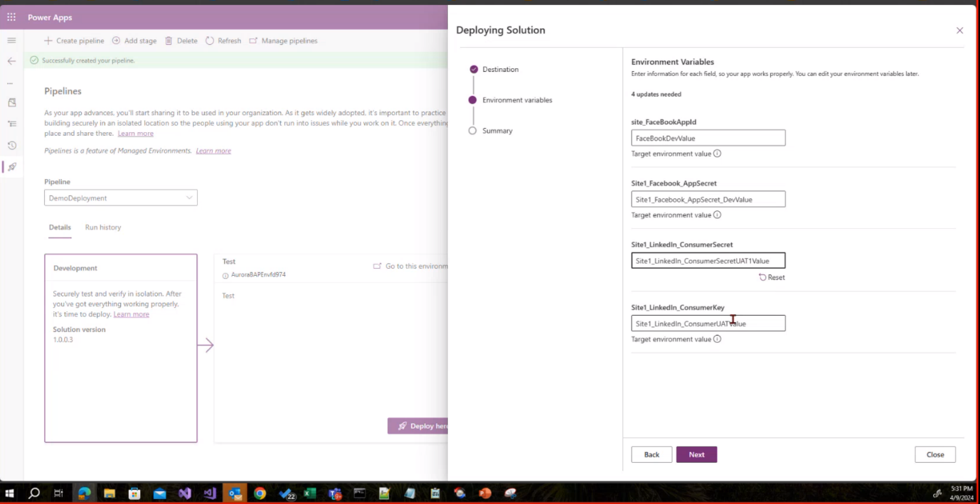Image resolution: width=980 pixels, height=504 pixels.
Task: Click the site_FaceBookAppId input field
Action: (x=708, y=138)
